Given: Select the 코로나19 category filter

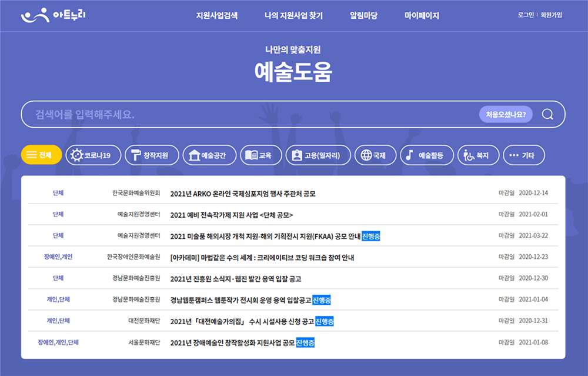Looking at the screenshot, I should click(93, 155).
